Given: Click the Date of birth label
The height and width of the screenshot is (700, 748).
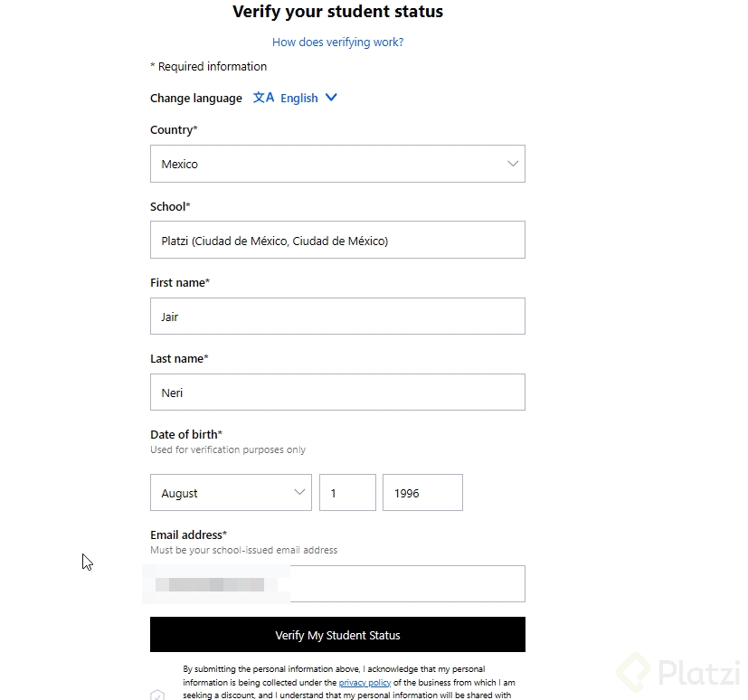Looking at the screenshot, I should (185, 434).
